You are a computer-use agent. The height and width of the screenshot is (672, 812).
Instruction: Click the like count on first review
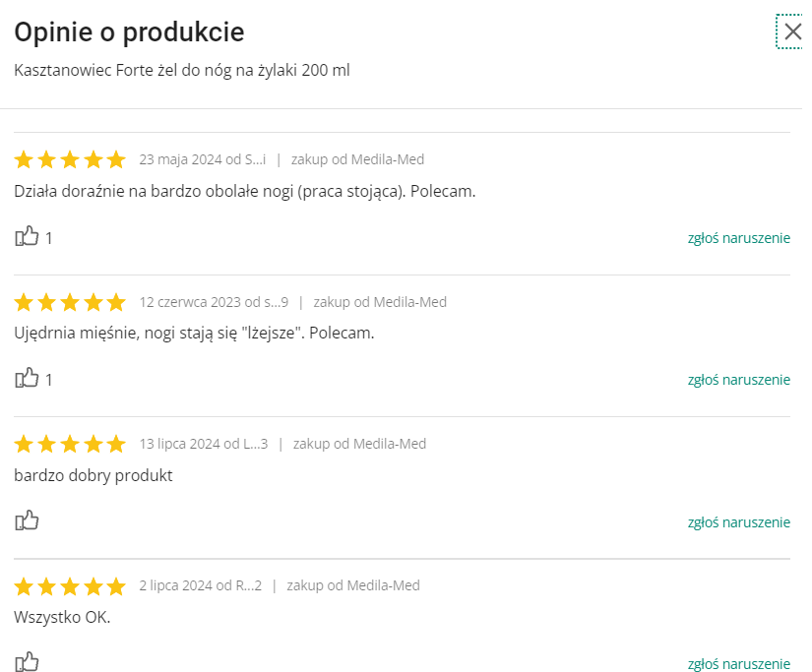(49, 238)
